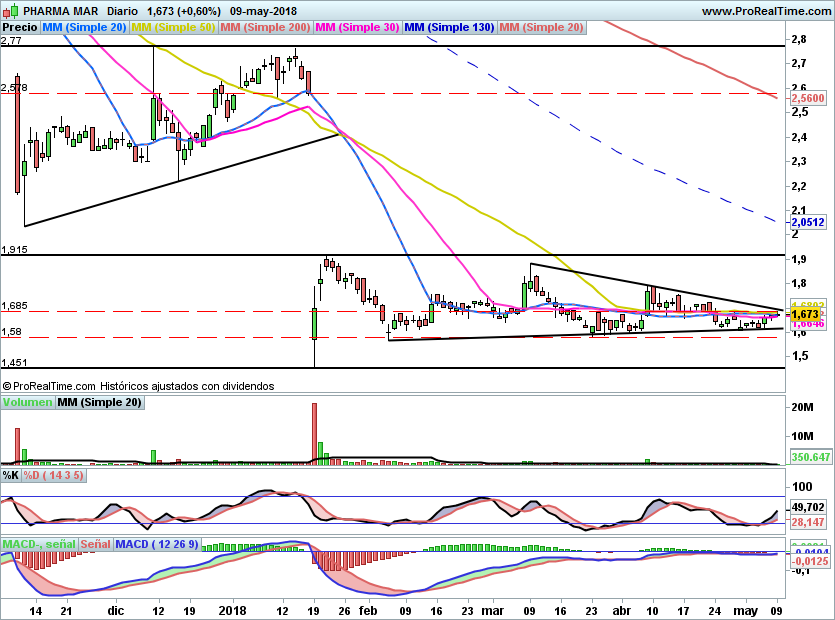This screenshot has height=620, width=835.
Task: Click the yellow 1,673 current price tag
Action: 808,314
